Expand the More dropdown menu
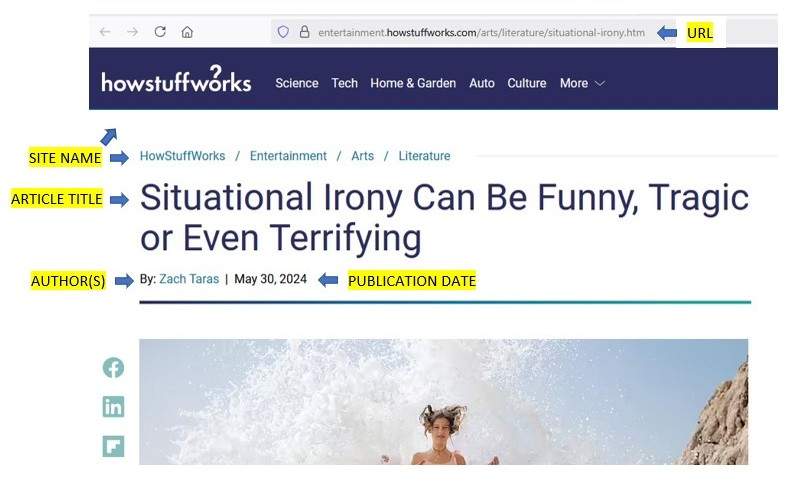This screenshot has width=791, height=490. 582,83
